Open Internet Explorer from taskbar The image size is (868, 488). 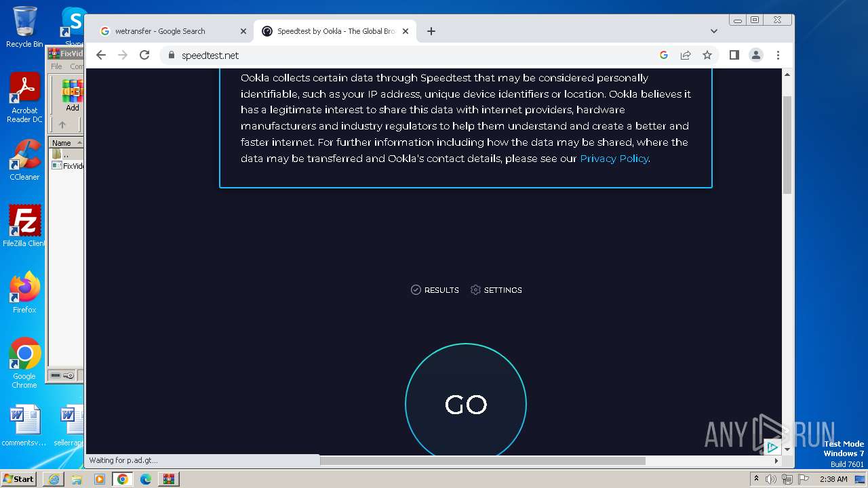54,479
